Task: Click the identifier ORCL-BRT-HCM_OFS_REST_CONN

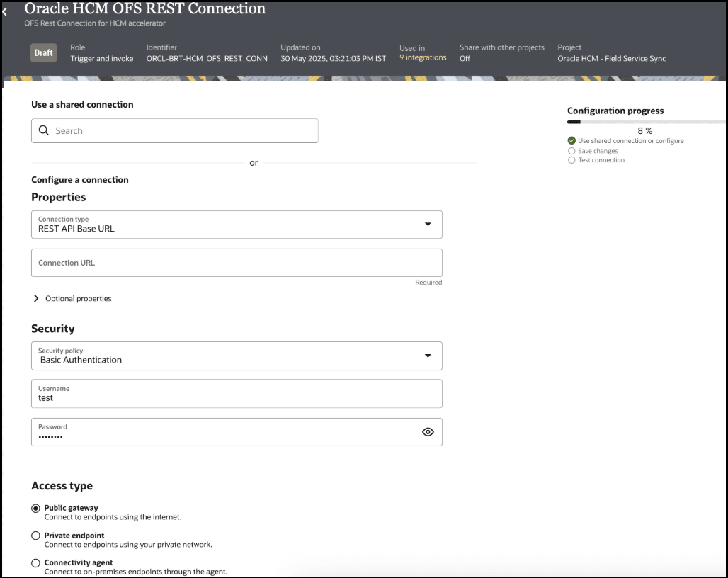Action: [x=207, y=59]
